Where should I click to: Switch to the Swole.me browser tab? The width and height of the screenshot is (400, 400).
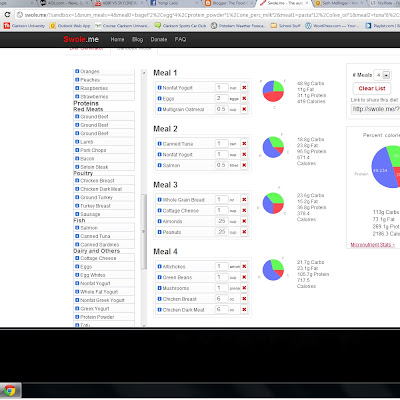tap(284, 3)
